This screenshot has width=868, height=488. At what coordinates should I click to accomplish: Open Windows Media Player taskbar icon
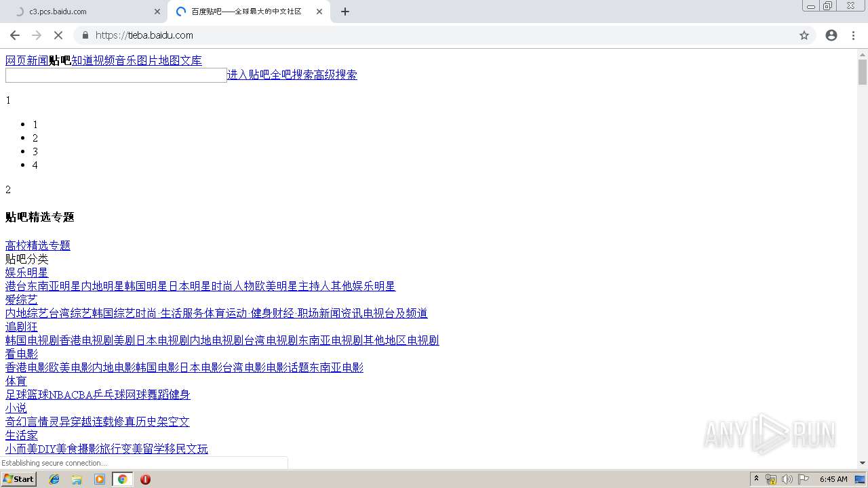(x=100, y=479)
